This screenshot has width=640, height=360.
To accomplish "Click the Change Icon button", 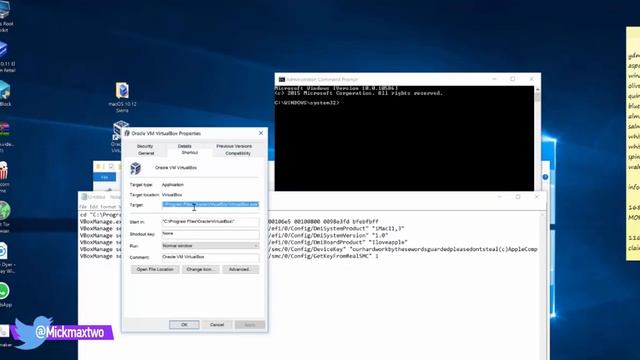I will 200,269.
